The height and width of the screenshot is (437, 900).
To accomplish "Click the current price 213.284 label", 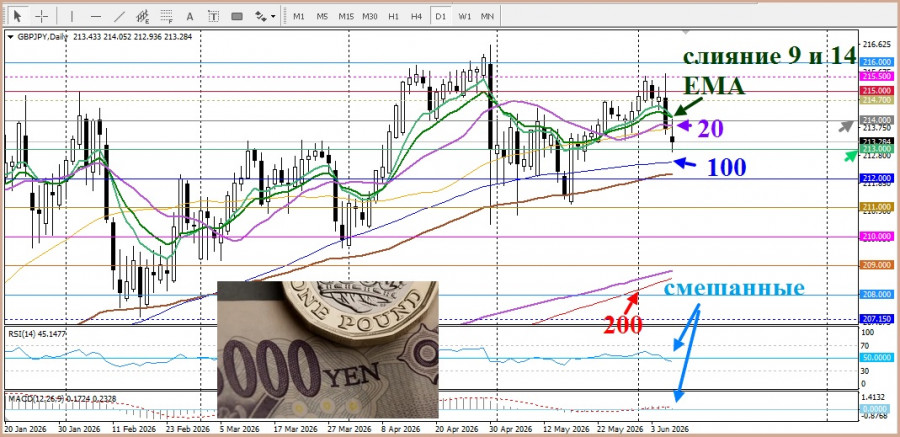I will (x=876, y=141).
